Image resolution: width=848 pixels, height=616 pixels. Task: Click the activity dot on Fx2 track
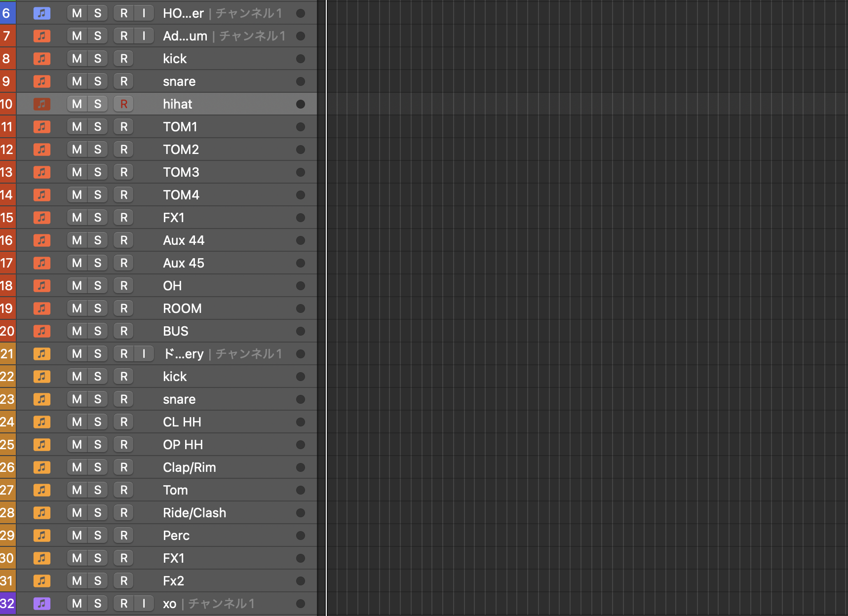point(300,581)
